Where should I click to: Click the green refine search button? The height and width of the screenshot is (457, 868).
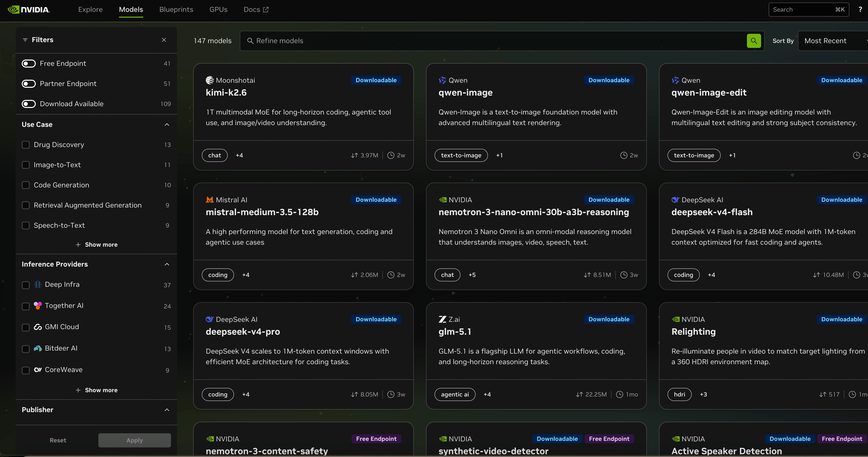tap(754, 41)
